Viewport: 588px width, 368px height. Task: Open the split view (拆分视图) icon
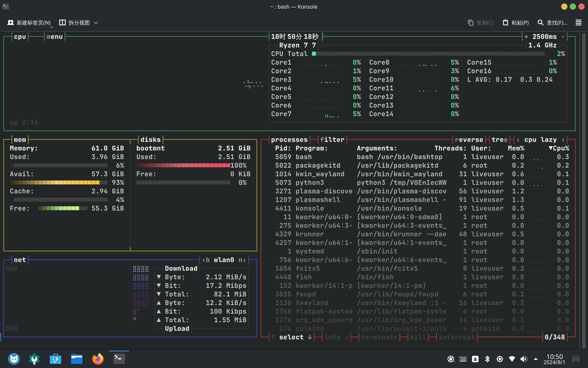62,23
